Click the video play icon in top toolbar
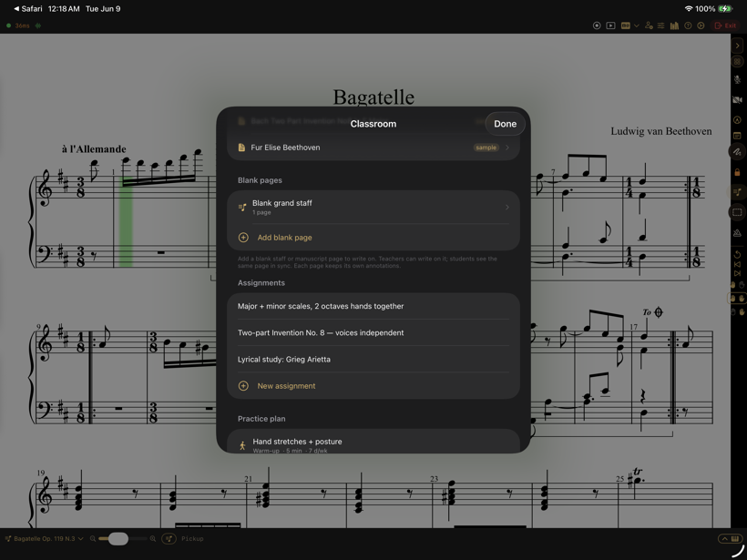 610,25
